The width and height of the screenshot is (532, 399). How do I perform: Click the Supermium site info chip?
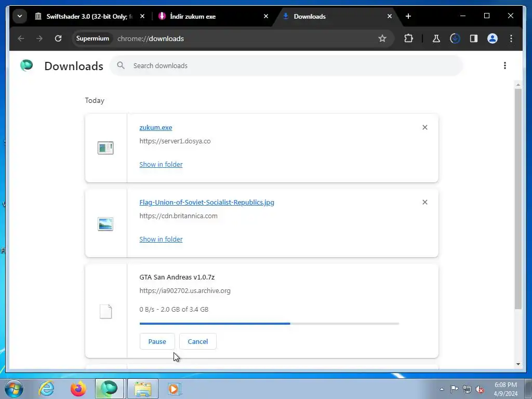pyautogui.click(x=92, y=38)
